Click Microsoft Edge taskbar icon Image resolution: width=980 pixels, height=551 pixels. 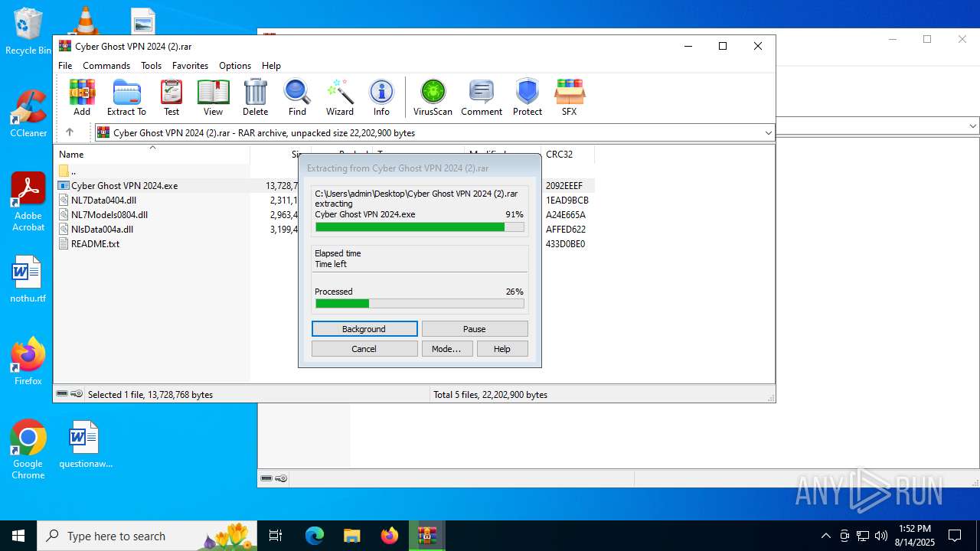(x=315, y=536)
